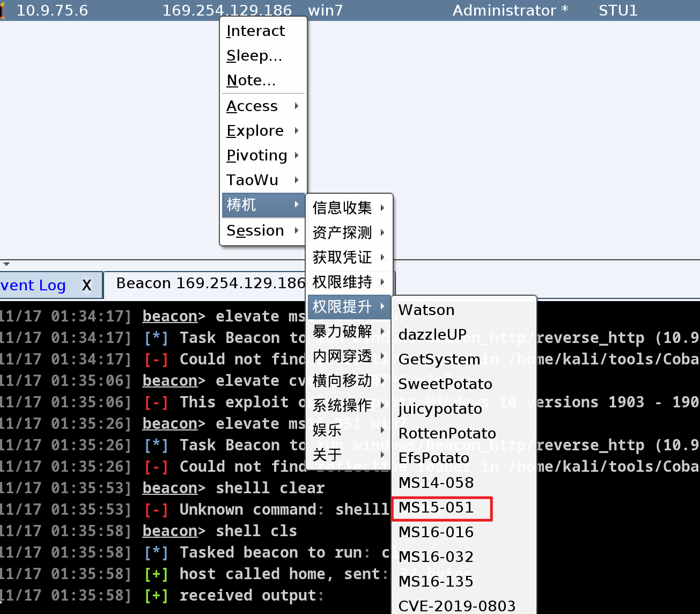Select the MS16-016 exploit
700x614 pixels.
[464, 532]
